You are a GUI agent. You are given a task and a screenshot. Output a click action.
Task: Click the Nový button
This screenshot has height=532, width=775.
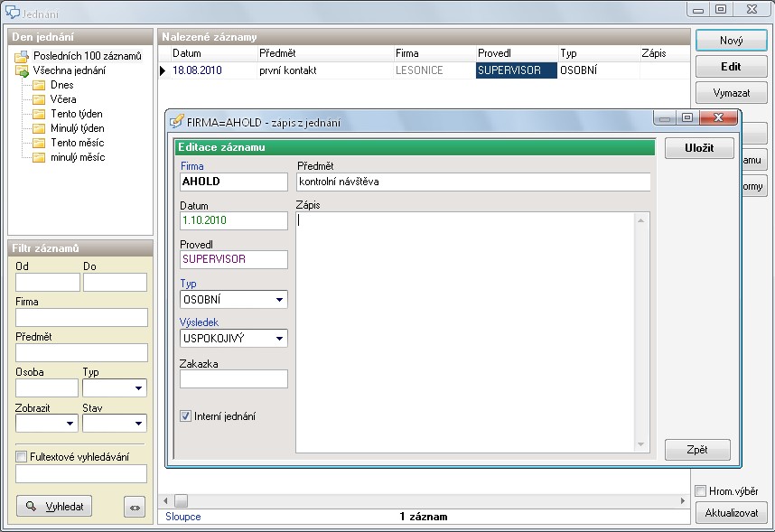[x=731, y=41]
